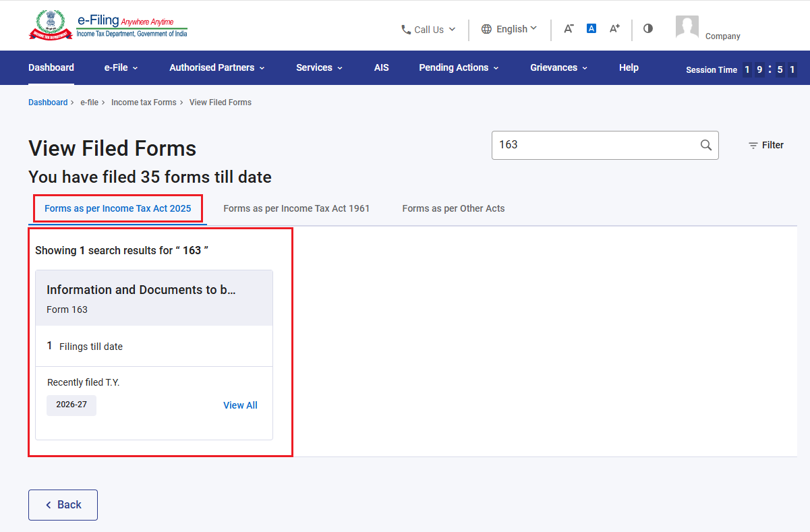This screenshot has width=810, height=532.
Task: Click the 1 Filings till date text
Action: [x=85, y=346]
